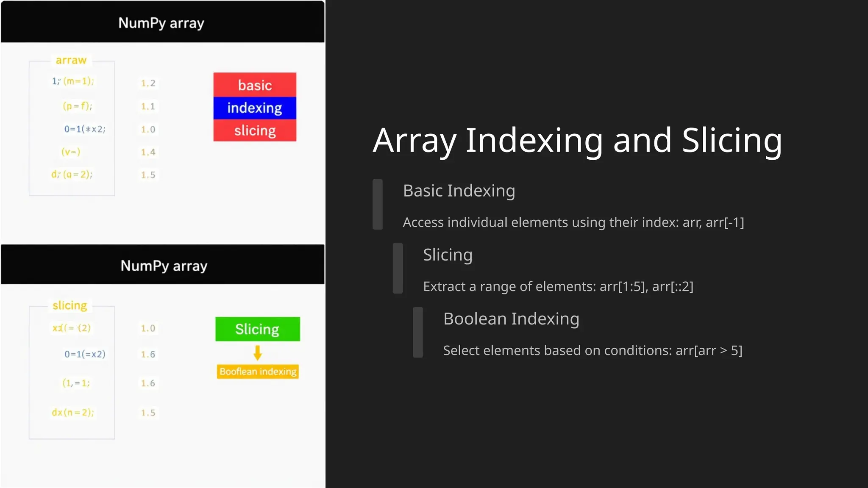This screenshot has width=868, height=488.
Task: Select the 'Basic Indexing' heading
Action: pyautogui.click(x=459, y=191)
